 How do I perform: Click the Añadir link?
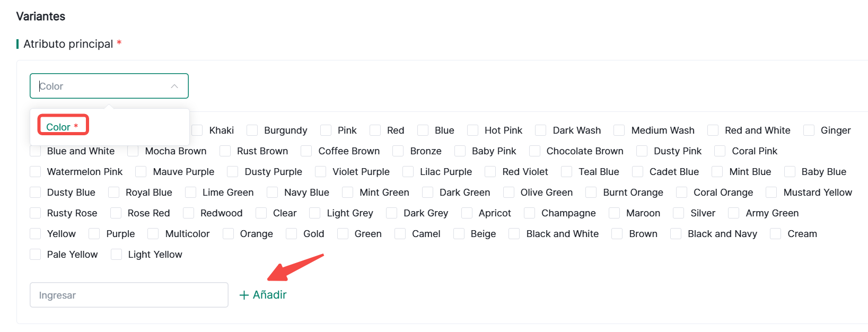point(269,295)
